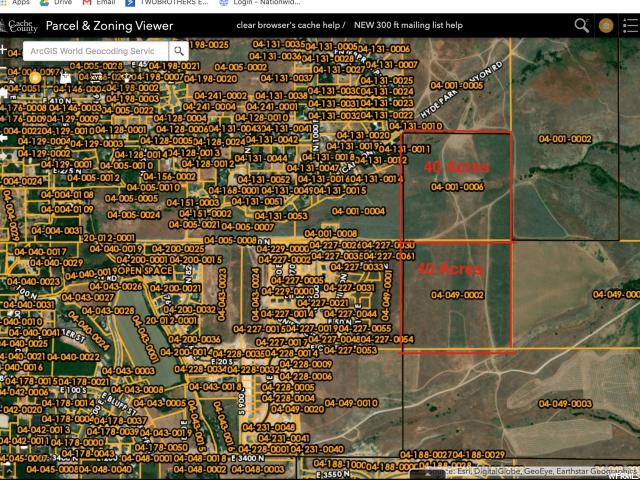This screenshot has width=640, height=480.
Task: Select parcel 04-156-0002
Action: [x=170, y=177]
